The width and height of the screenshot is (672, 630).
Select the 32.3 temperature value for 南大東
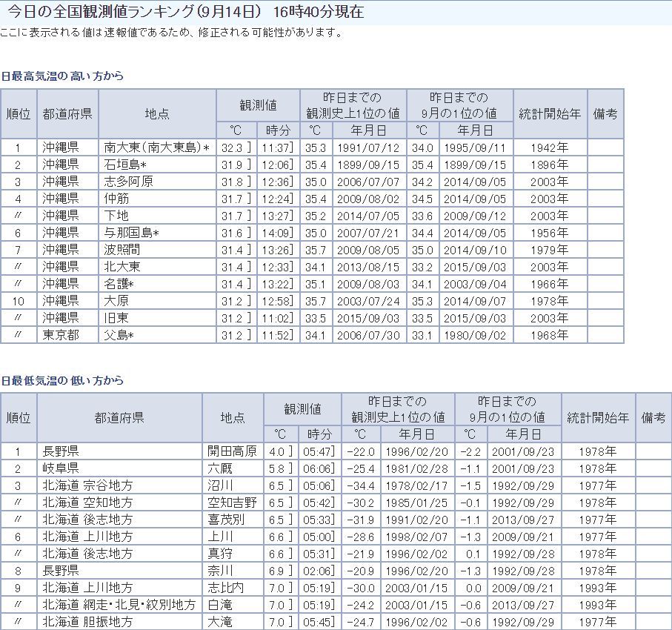pyautogui.click(x=231, y=147)
